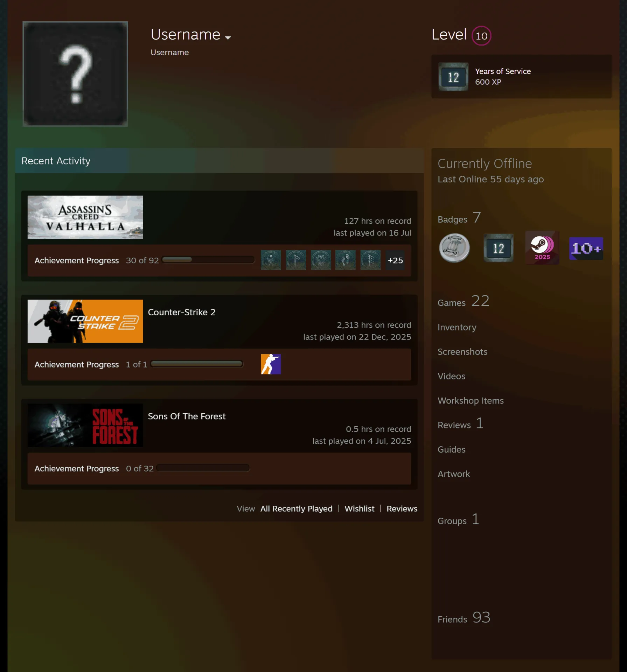Click Sons Of The Forest progress bar

point(203,468)
